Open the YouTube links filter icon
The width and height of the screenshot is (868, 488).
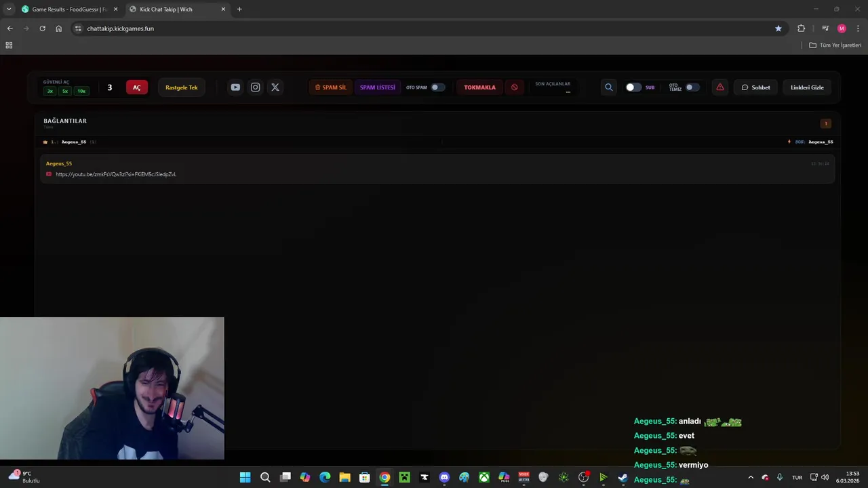(235, 87)
